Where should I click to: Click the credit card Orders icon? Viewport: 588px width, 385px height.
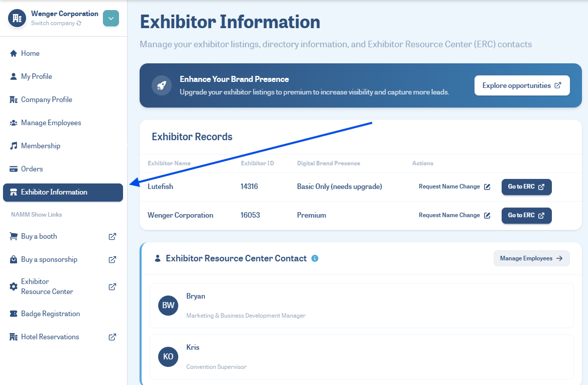14,169
